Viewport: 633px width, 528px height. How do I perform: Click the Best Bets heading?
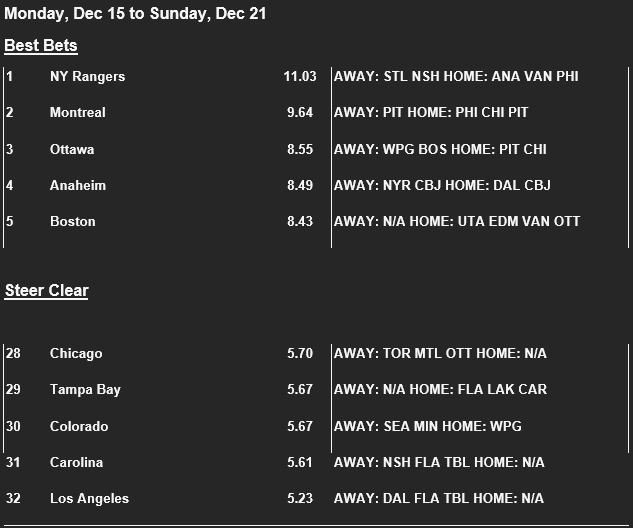(x=41, y=45)
